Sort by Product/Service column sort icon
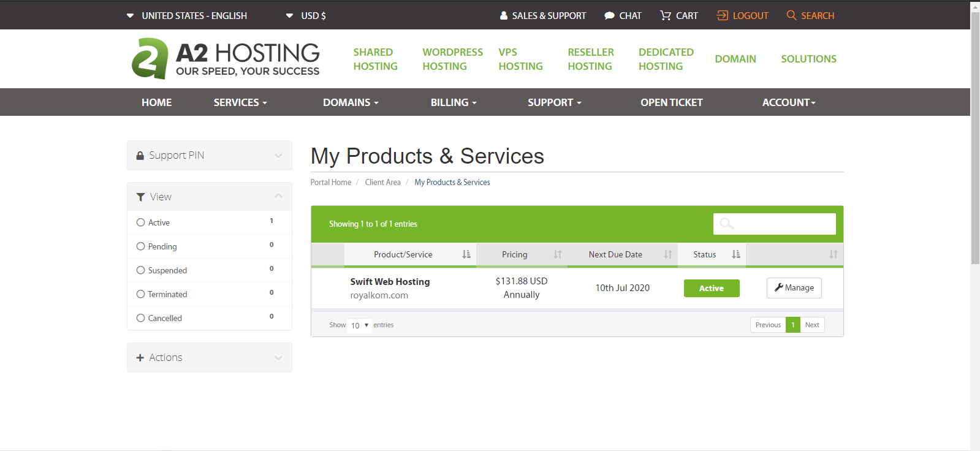 [x=466, y=254]
